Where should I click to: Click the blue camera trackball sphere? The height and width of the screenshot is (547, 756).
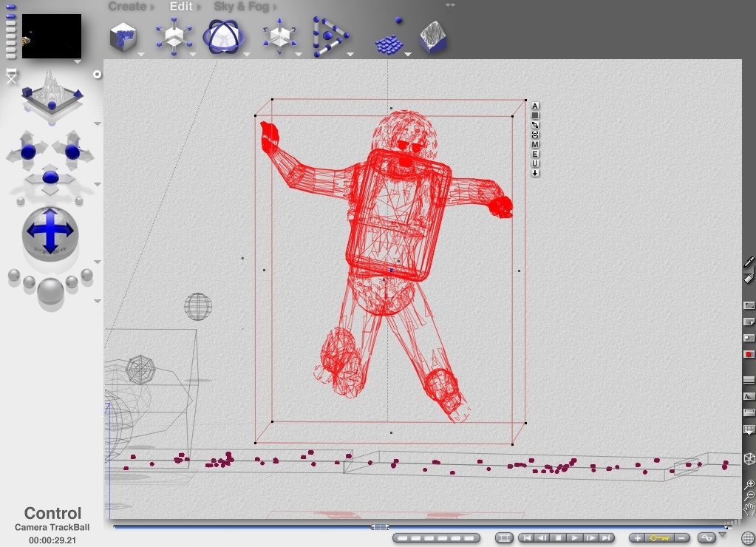50,231
